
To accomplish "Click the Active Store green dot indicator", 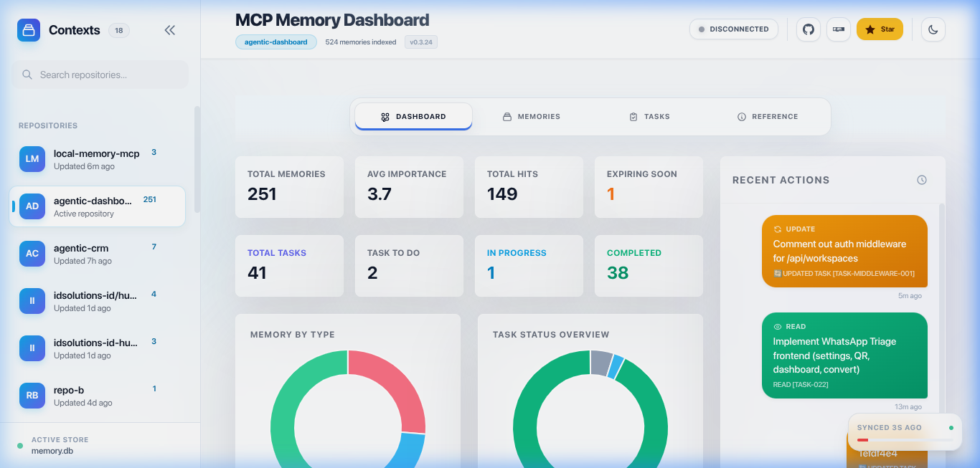I will (x=20, y=446).
